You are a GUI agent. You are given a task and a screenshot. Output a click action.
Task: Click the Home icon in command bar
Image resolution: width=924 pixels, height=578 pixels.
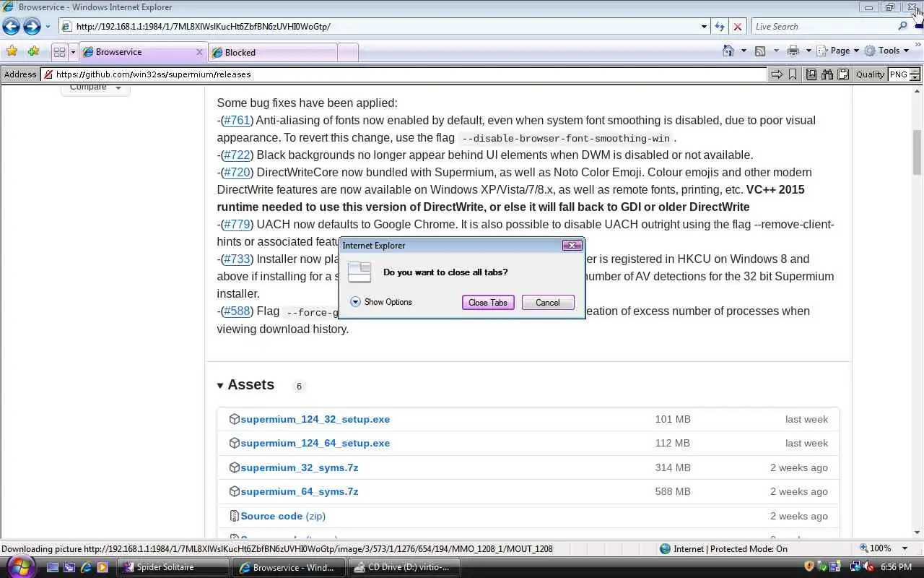(728, 51)
